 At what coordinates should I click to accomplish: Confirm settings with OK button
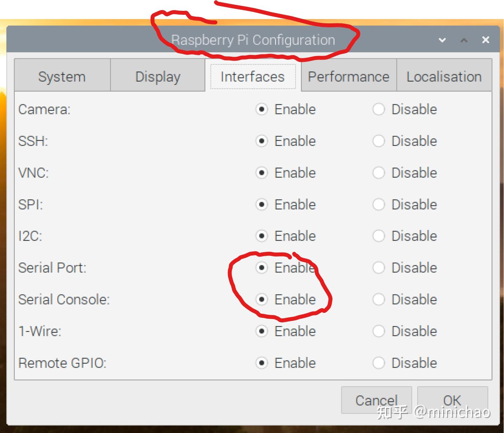click(452, 400)
